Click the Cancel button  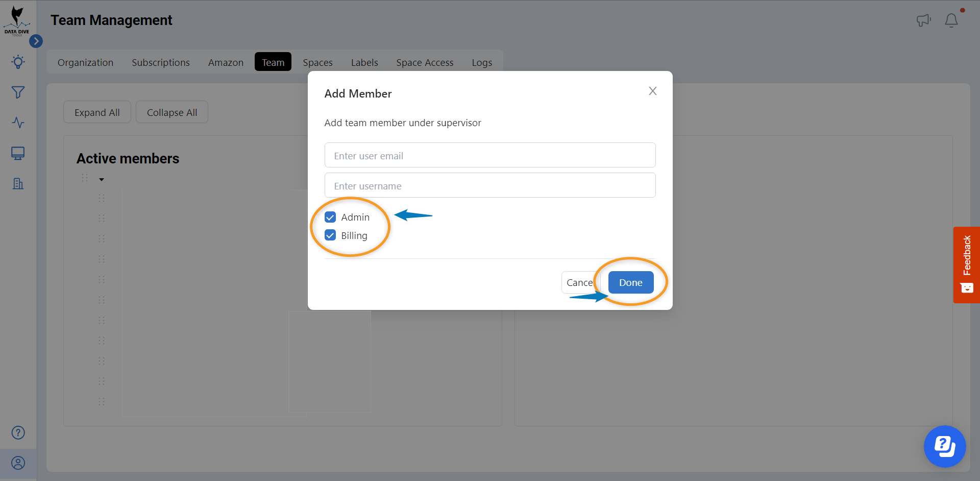[581, 282]
